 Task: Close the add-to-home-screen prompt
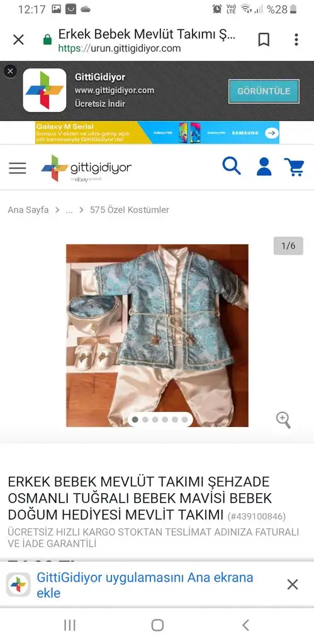[292, 584]
